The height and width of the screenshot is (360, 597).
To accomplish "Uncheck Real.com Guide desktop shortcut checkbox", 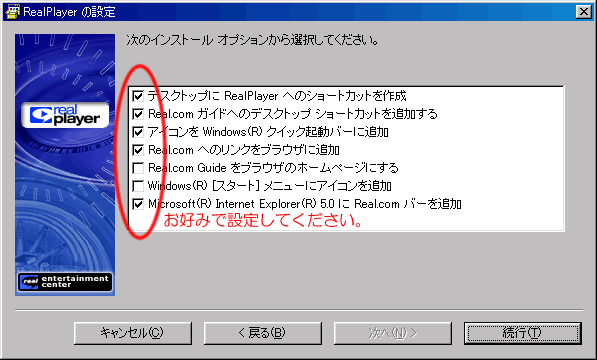I will (138, 114).
